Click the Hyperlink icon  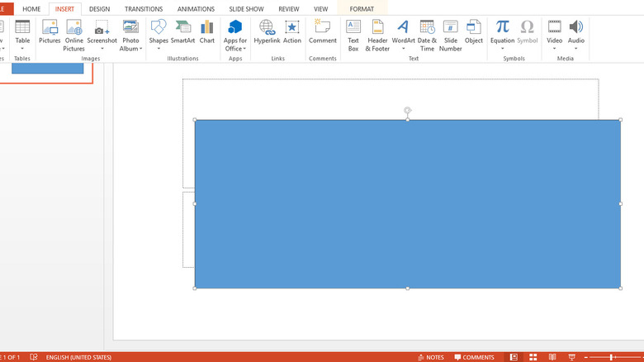267,32
